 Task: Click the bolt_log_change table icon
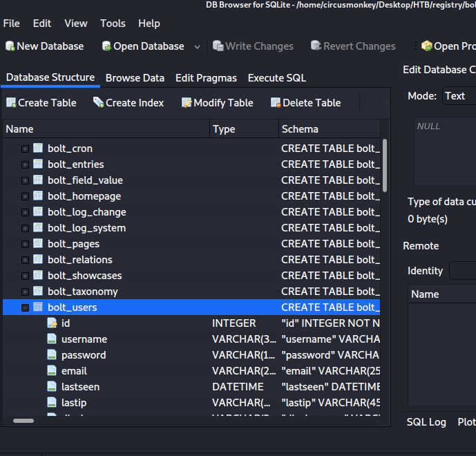click(38, 211)
